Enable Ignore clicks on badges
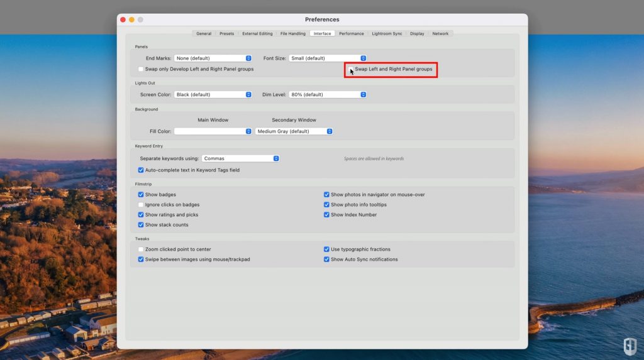This screenshot has height=360, width=644. click(141, 205)
